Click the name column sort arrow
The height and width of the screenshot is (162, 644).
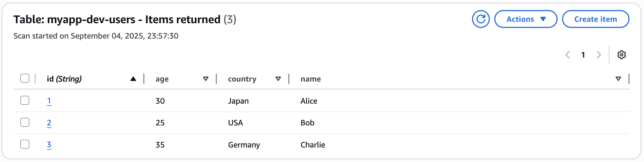pos(618,79)
